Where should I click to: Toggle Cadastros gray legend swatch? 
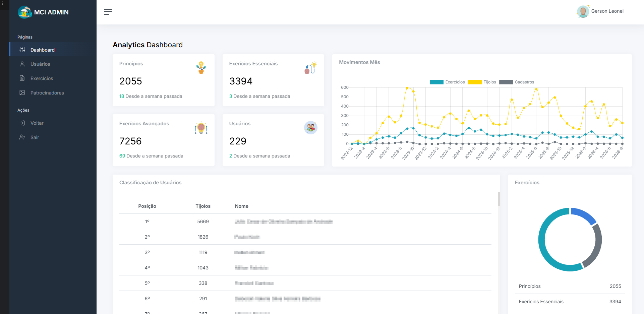pyautogui.click(x=506, y=82)
